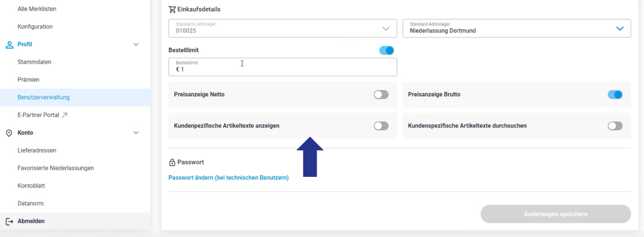
Task: Click into the Bestelllimit amount field
Action: pos(283,67)
